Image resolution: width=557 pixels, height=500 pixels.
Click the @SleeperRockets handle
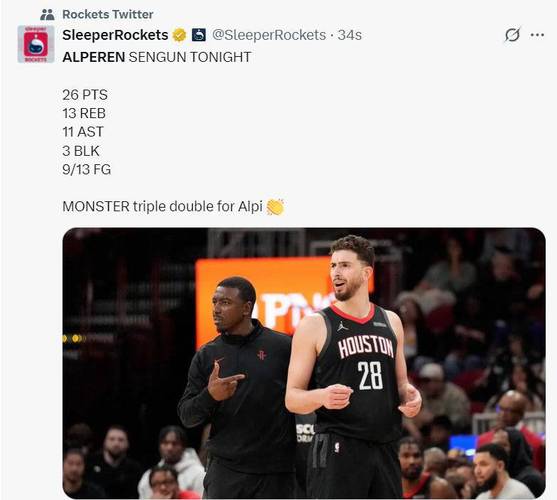point(269,35)
